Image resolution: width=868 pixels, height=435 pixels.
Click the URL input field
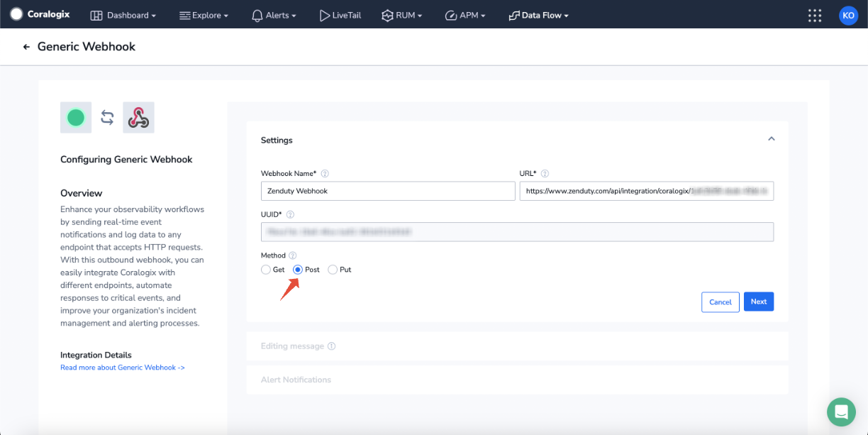pos(647,191)
